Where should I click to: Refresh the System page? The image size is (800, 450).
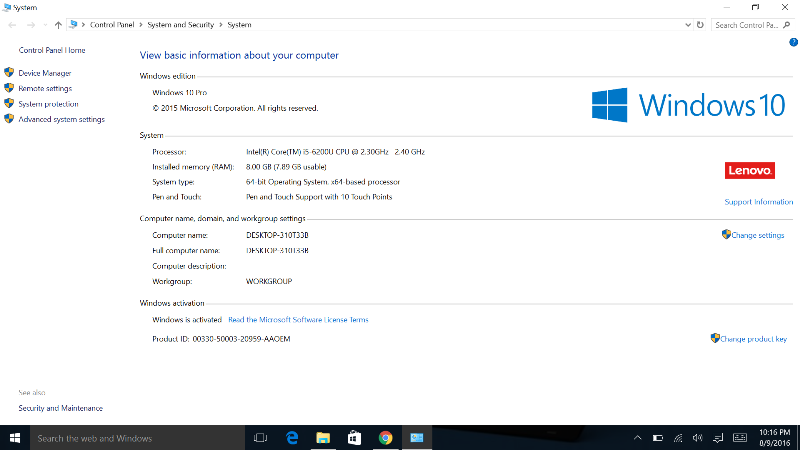(700, 24)
